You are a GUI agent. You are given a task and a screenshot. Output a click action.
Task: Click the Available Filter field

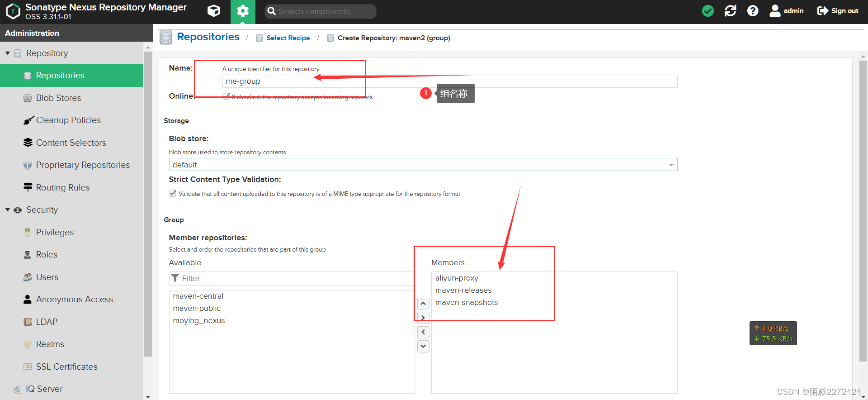pyautogui.click(x=292, y=278)
